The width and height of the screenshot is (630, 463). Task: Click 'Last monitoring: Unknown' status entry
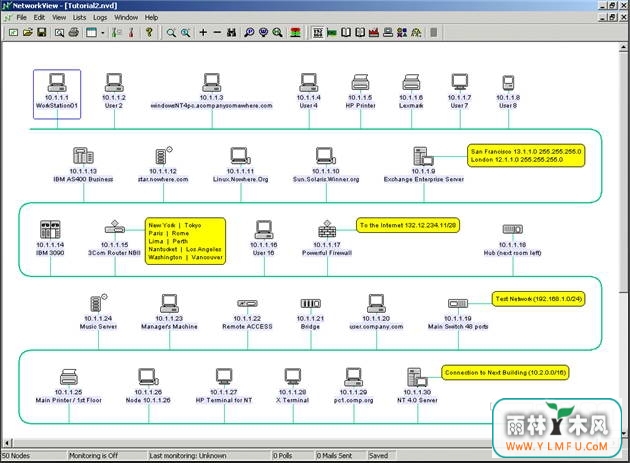click(x=188, y=455)
